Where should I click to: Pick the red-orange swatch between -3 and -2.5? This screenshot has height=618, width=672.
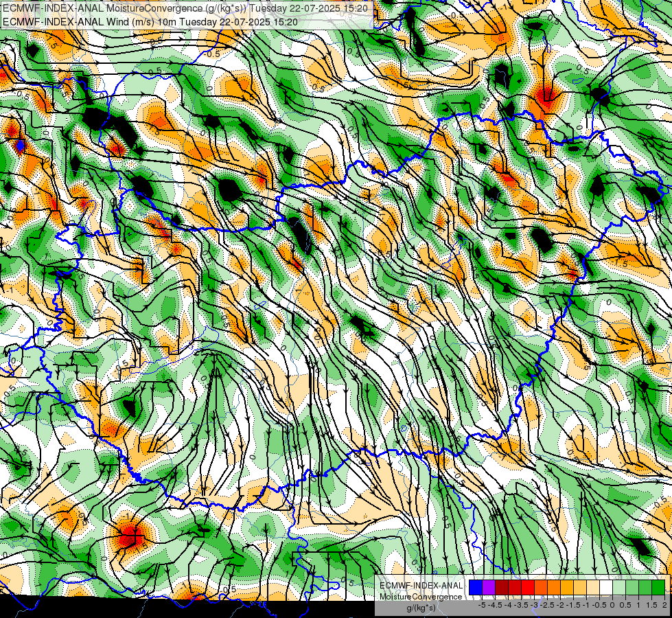tap(541, 587)
